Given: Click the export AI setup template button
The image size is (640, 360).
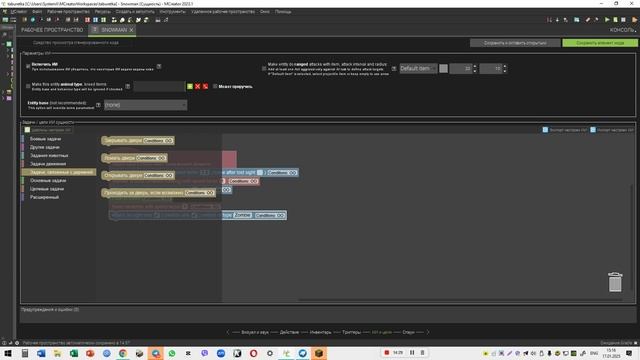Looking at the screenshot, I should (x=565, y=130).
